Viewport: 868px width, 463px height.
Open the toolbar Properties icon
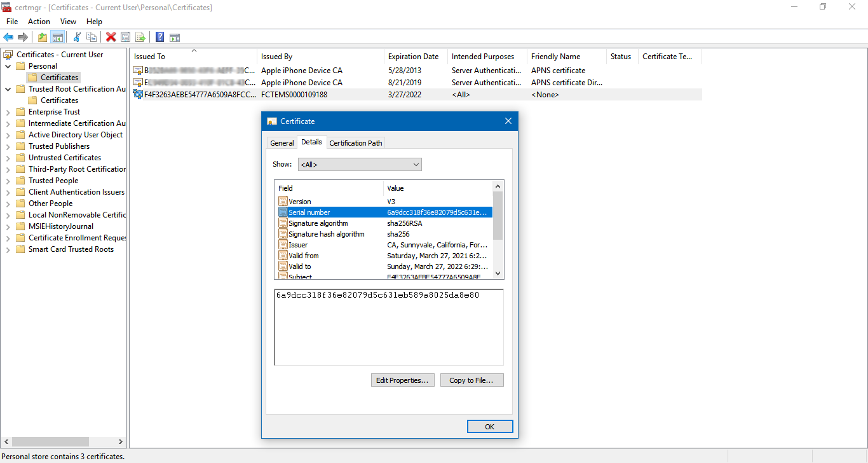tap(126, 38)
